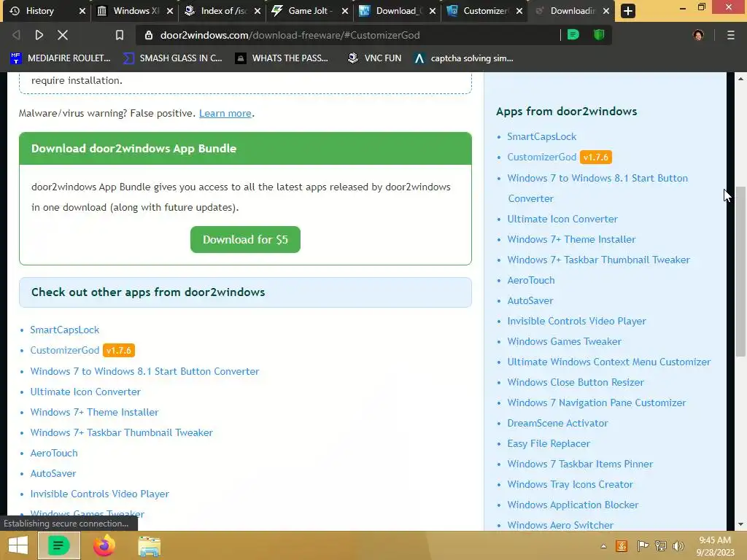Open AeroTouch link in main list

coord(54,453)
